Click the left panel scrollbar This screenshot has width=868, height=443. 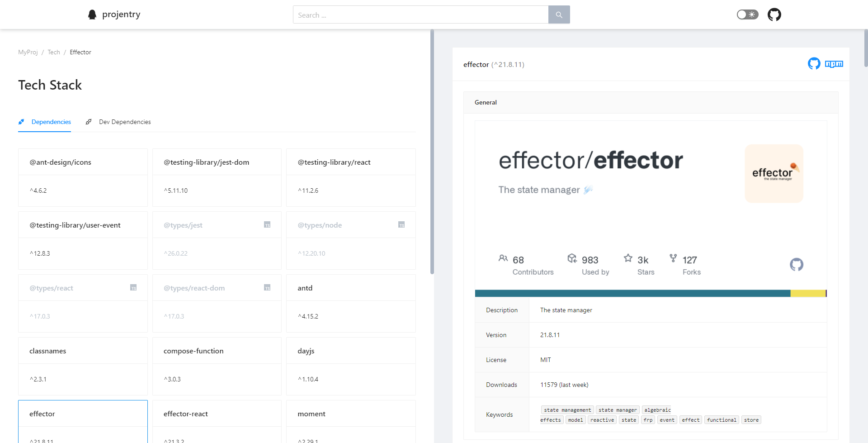pos(432,152)
